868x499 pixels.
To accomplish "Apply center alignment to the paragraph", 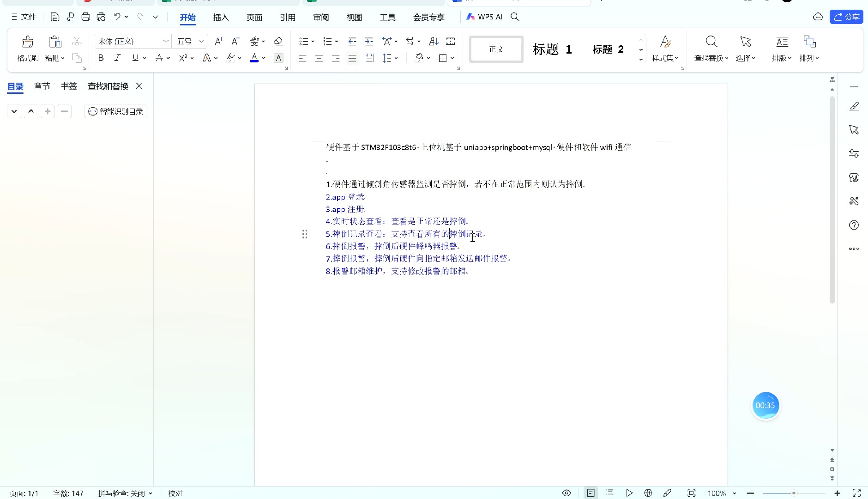I will click(319, 58).
